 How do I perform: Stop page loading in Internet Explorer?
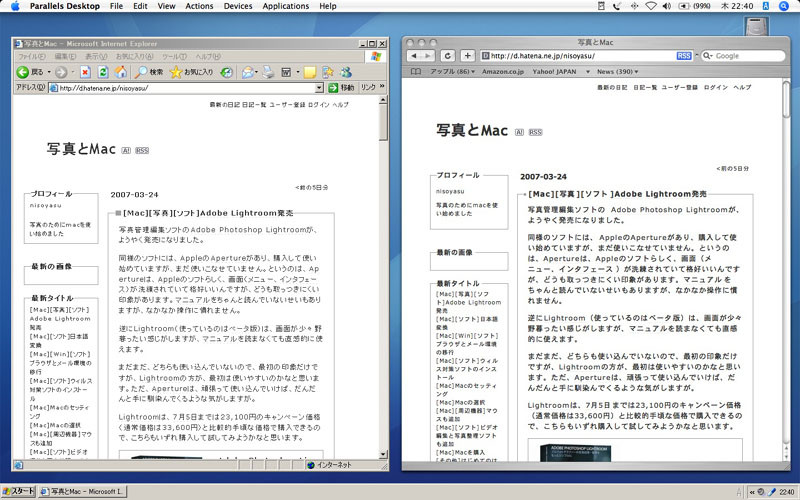(86, 72)
